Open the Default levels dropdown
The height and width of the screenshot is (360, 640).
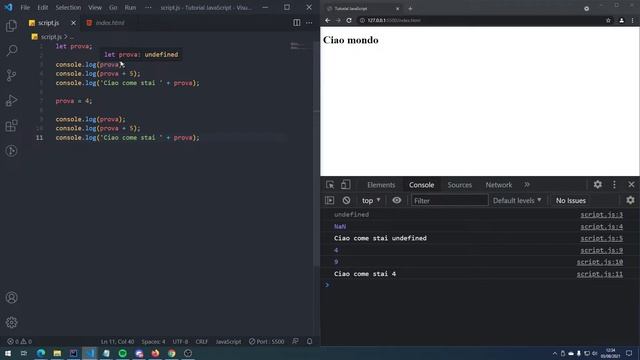click(x=517, y=200)
